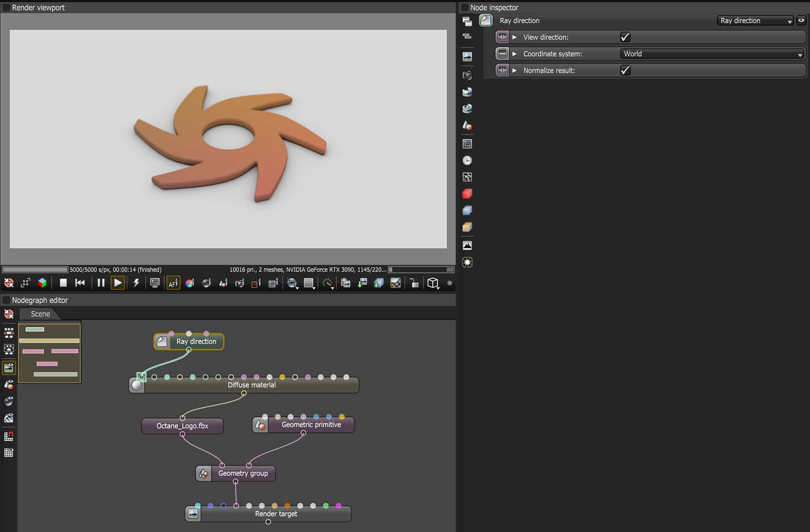This screenshot has width=810, height=532.
Task: Restart the render using the rewind icon
Action: (80, 283)
